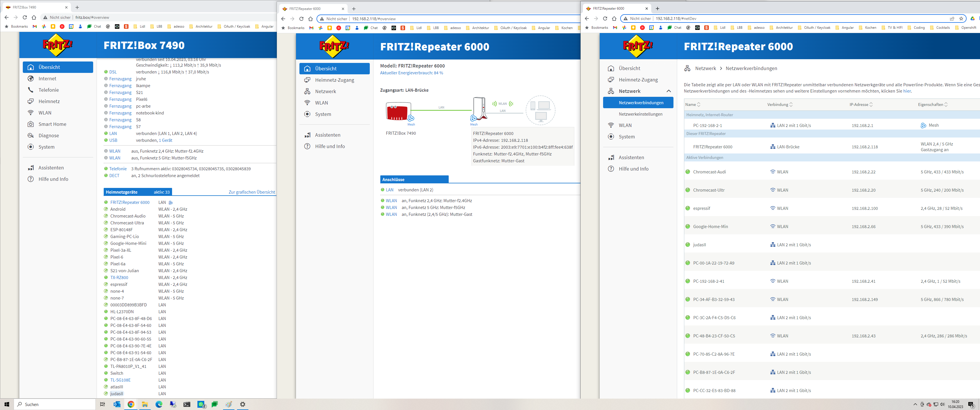Click the Mesh icon beside FRITZ!Repeater 6000 in Heimnetzgeräte
The height and width of the screenshot is (410, 980).
click(170, 203)
